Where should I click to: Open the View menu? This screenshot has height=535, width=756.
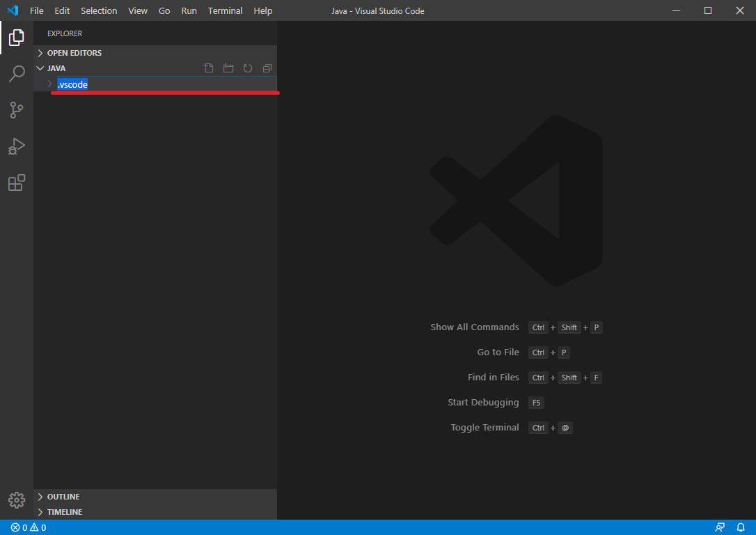click(x=138, y=10)
